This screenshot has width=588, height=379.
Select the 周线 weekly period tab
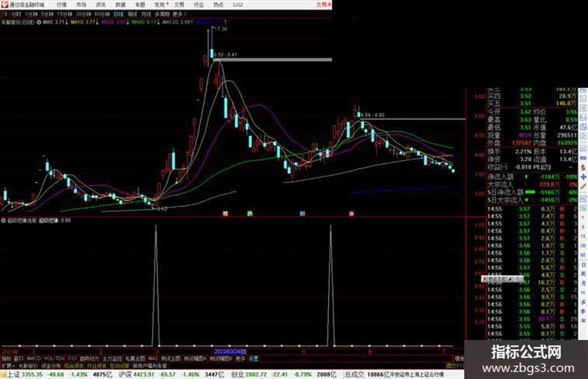point(133,14)
